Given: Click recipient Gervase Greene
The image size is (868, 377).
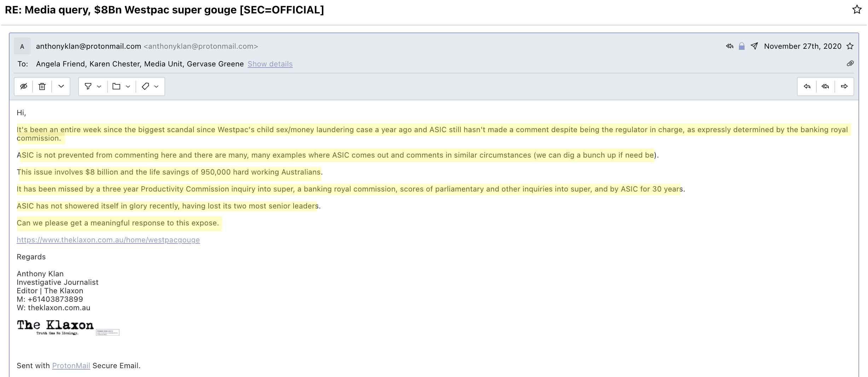Looking at the screenshot, I should (x=215, y=64).
